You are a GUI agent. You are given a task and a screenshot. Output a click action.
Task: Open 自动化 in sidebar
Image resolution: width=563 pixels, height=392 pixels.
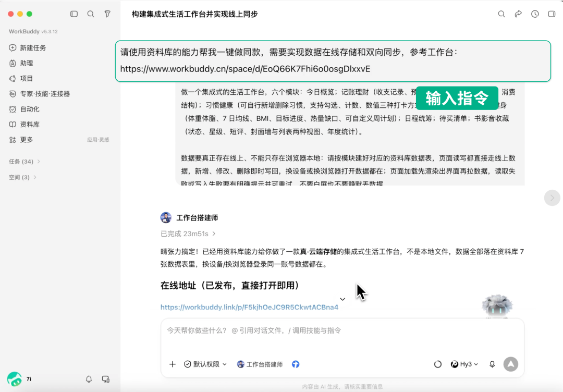(x=24, y=109)
